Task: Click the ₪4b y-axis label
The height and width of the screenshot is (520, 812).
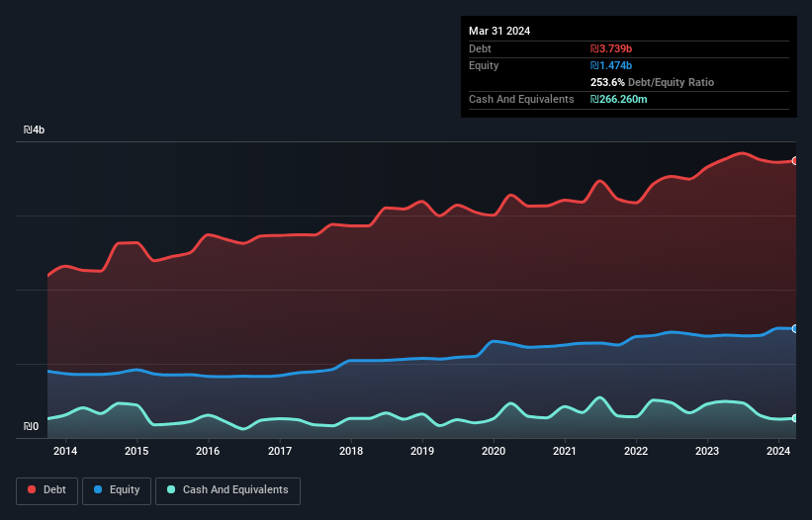Action: 35,130
